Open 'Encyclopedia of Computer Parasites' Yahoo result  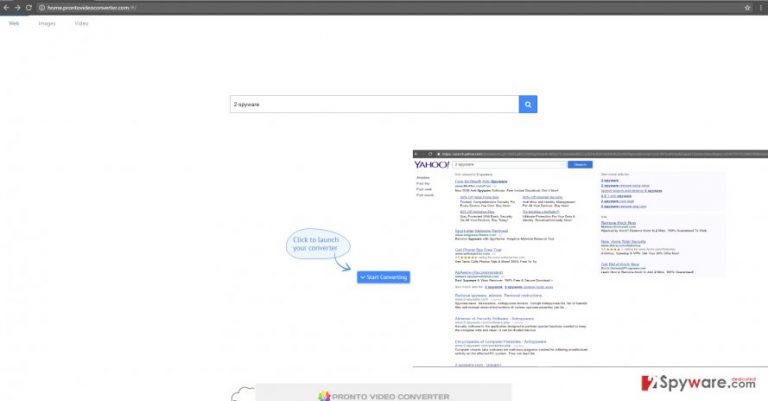coord(500,341)
